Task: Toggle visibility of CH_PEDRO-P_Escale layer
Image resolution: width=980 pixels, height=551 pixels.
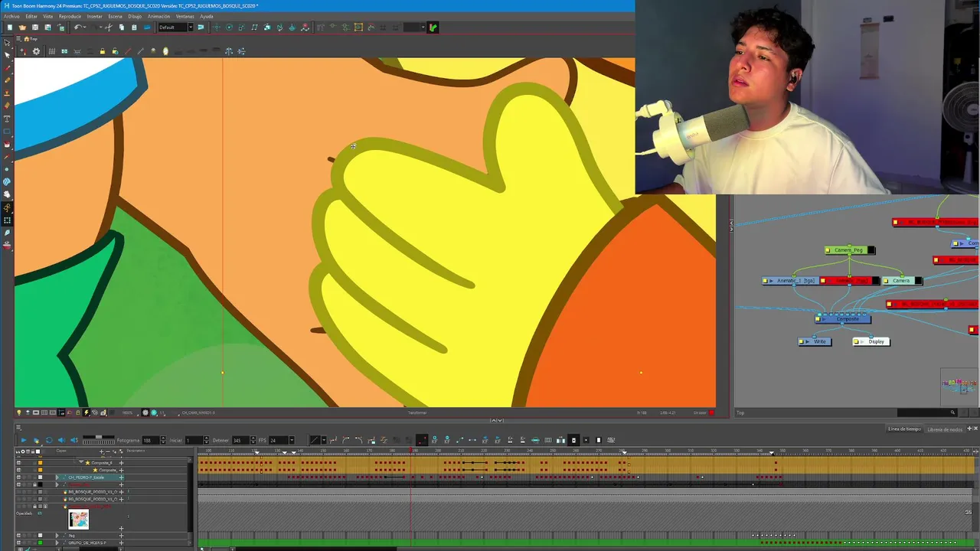Action: (x=18, y=477)
